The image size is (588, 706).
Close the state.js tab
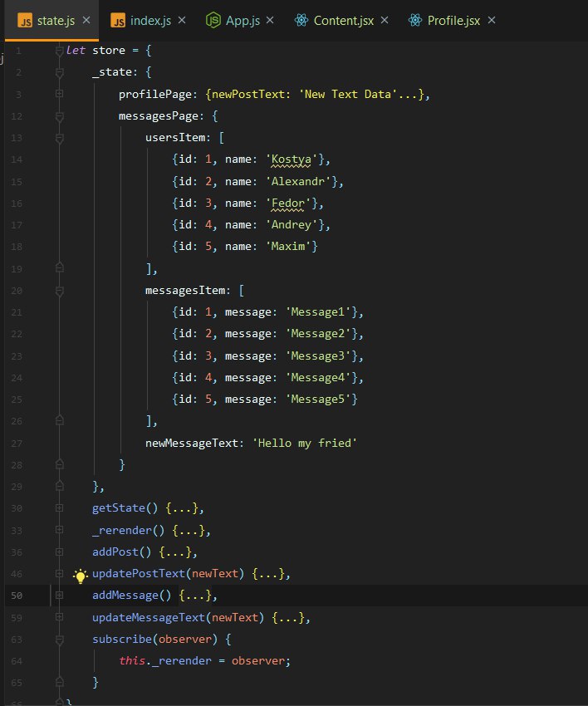[86, 20]
